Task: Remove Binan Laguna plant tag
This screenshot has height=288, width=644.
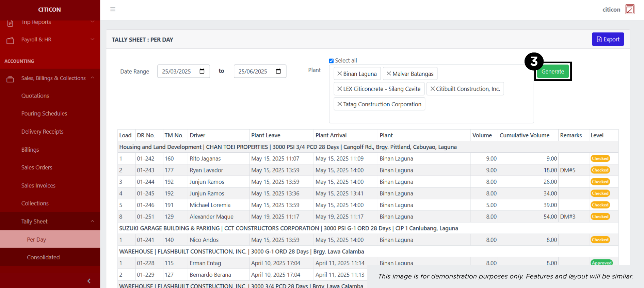Action: pos(339,74)
